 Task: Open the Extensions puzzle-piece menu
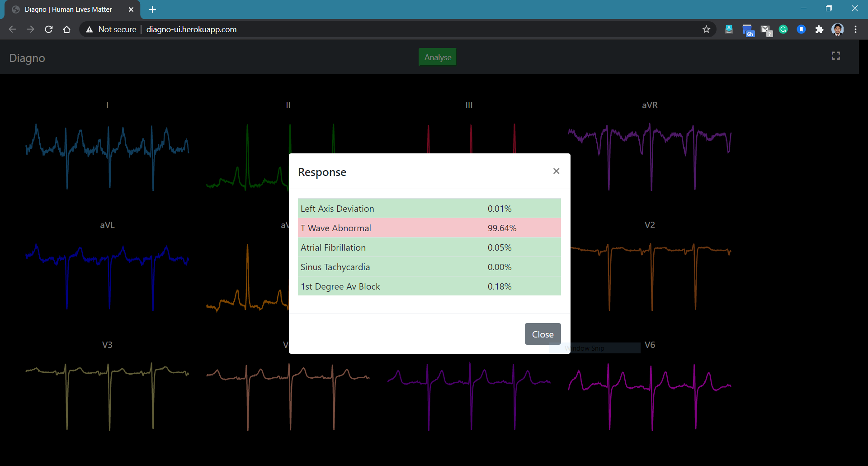coord(819,29)
